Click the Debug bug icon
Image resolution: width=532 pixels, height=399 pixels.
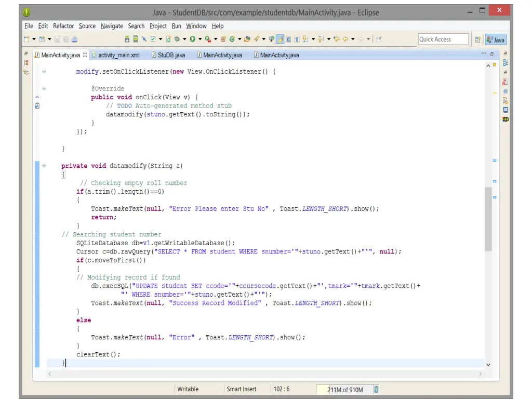pos(177,39)
